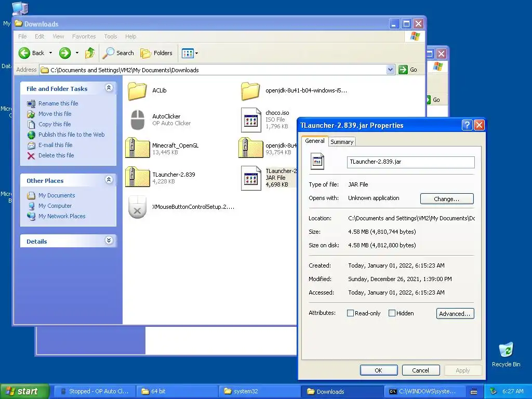Open the Back button history dropdown

pos(50,53)
